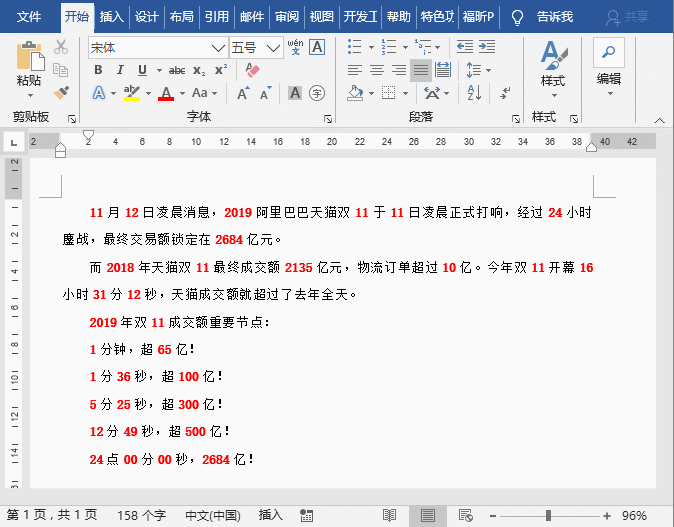Screen dimensions: 674x527
Task: Click the Align Left icon
Action: click(x=355, y=70)
